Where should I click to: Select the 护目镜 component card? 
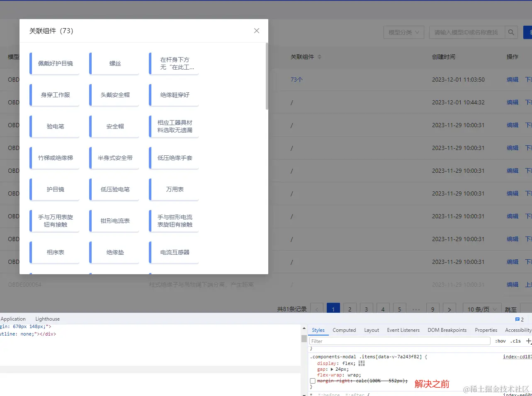(x=54, y=189)
